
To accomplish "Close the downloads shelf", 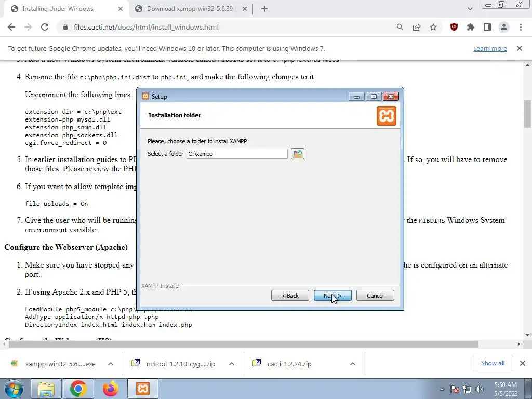I will (x=523, y=363).
